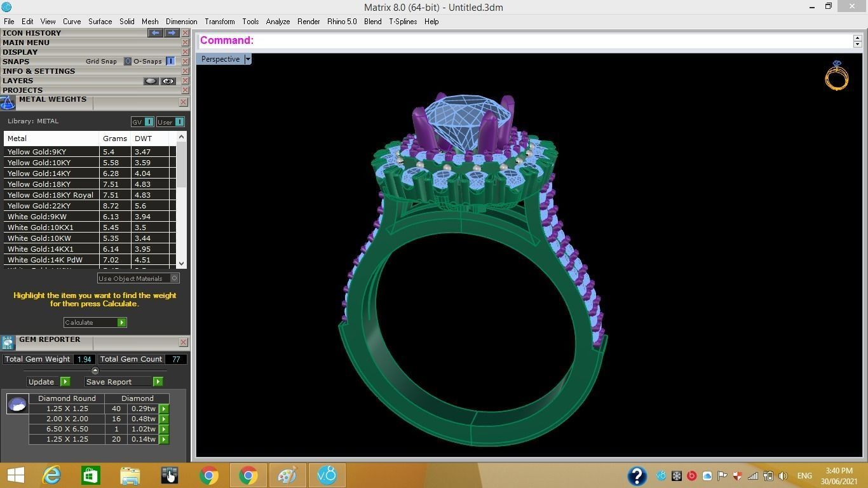Toggle the GV library switch
Viewport: 868px width, 488px height.
point(149,122)
